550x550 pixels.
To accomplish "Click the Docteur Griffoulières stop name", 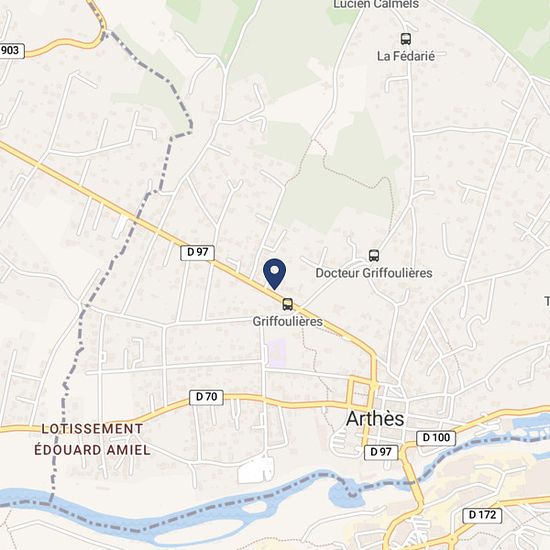I will 374,273.
